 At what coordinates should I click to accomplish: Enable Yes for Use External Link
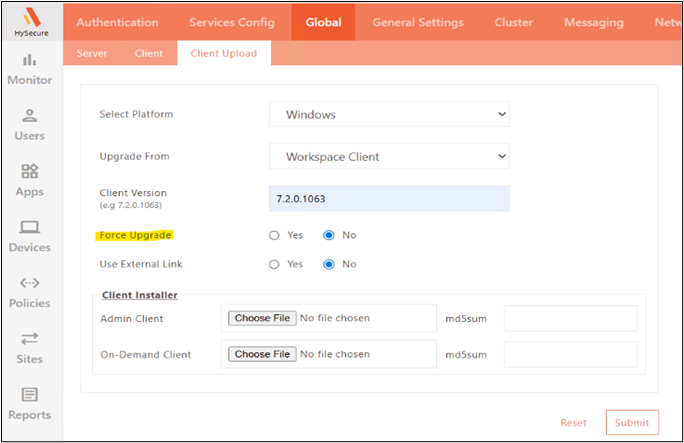pyautogui.click(x=274, y=264)
